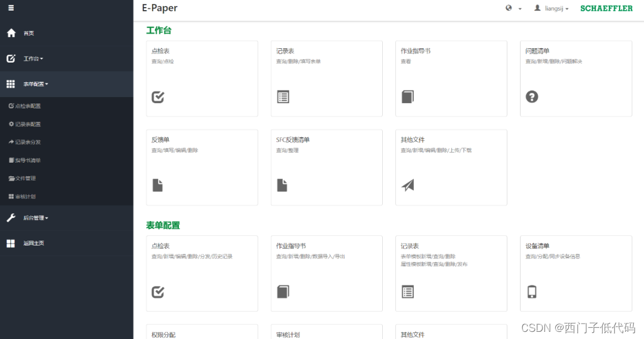Select 文件管理 in the sidebar submenu
This screenshot has height=339, width=644.
point(22,178)
